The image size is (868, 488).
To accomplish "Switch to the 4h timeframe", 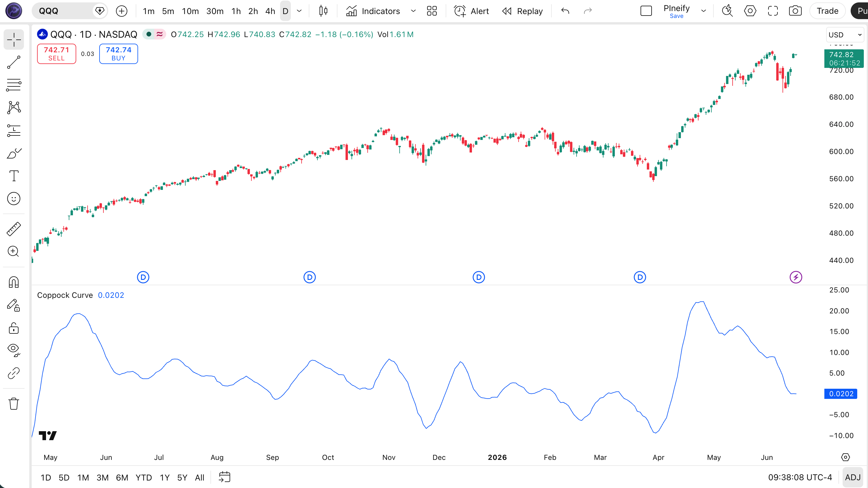I will [270, 11].
